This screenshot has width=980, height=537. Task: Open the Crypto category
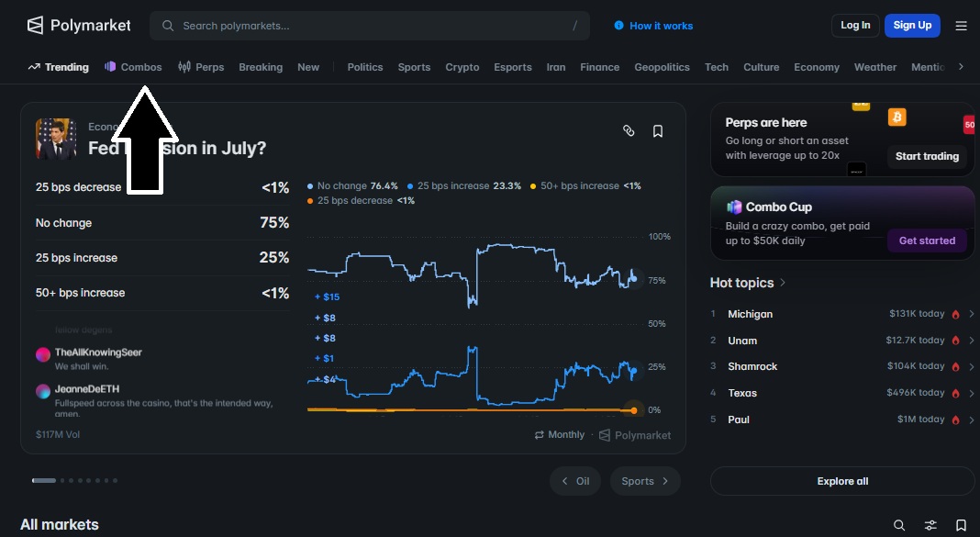pos(462,67)
